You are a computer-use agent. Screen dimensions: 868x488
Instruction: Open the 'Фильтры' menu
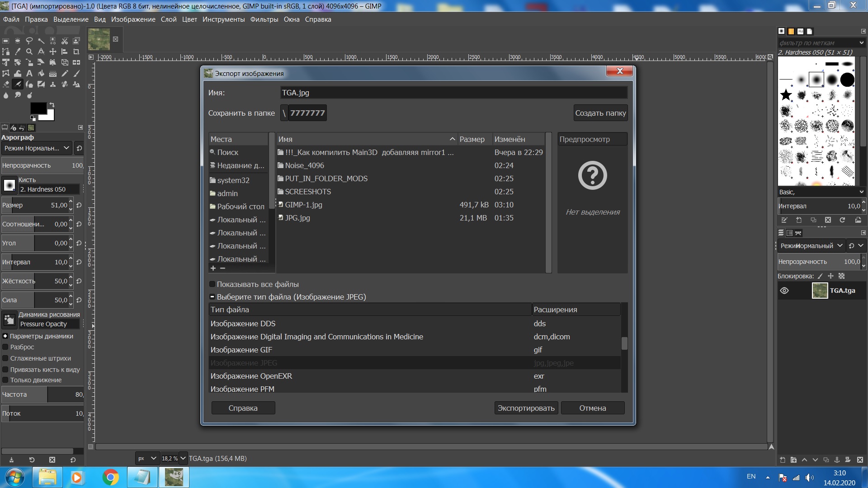pyautogui.click(x=264, y=19)
